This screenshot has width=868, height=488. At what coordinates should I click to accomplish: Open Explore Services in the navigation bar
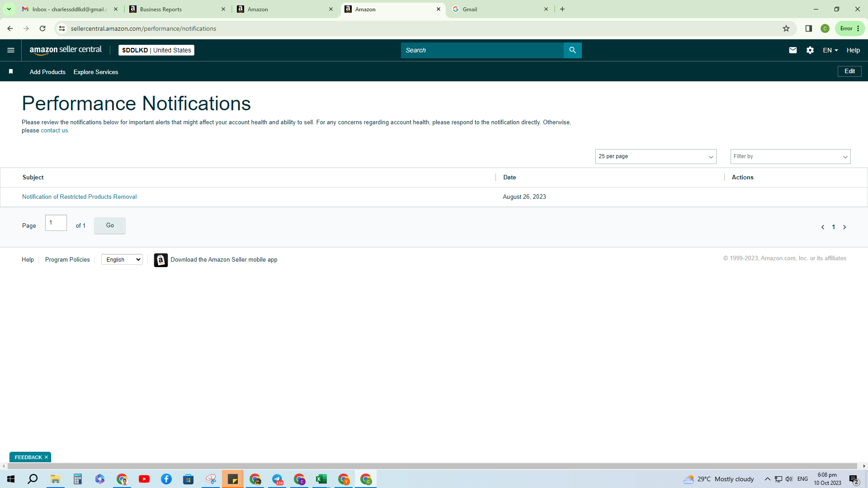click(x=96, y=72)
